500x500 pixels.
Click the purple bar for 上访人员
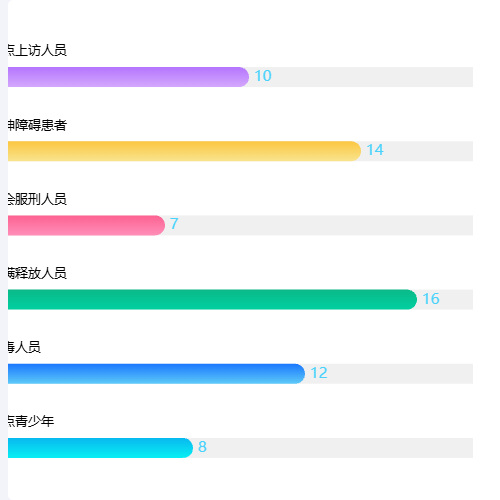click(128, 77)
